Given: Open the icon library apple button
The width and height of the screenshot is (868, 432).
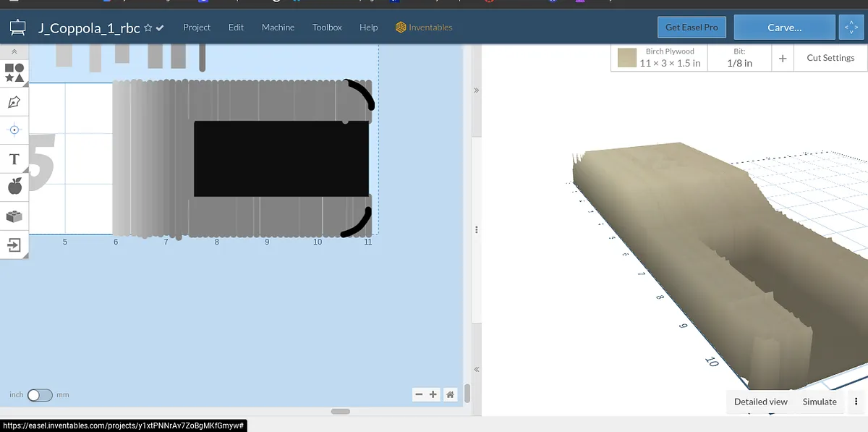Looking at the screenshot, I should tap(14, 187).
